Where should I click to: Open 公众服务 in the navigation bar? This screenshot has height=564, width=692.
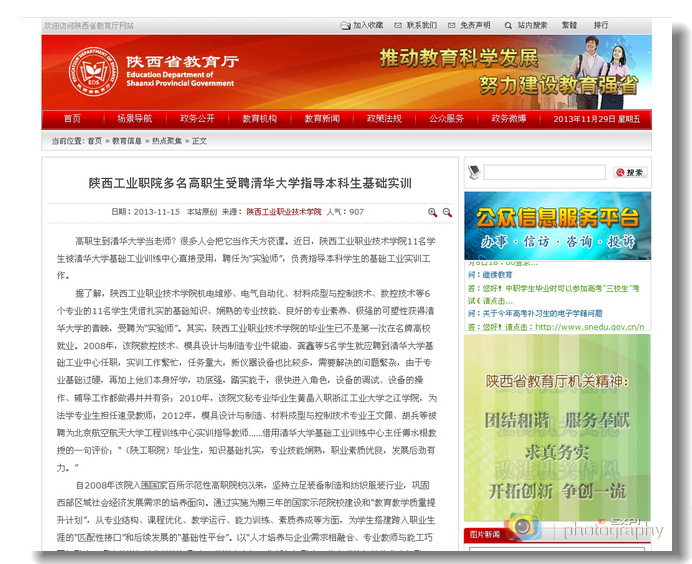[447, 119]
